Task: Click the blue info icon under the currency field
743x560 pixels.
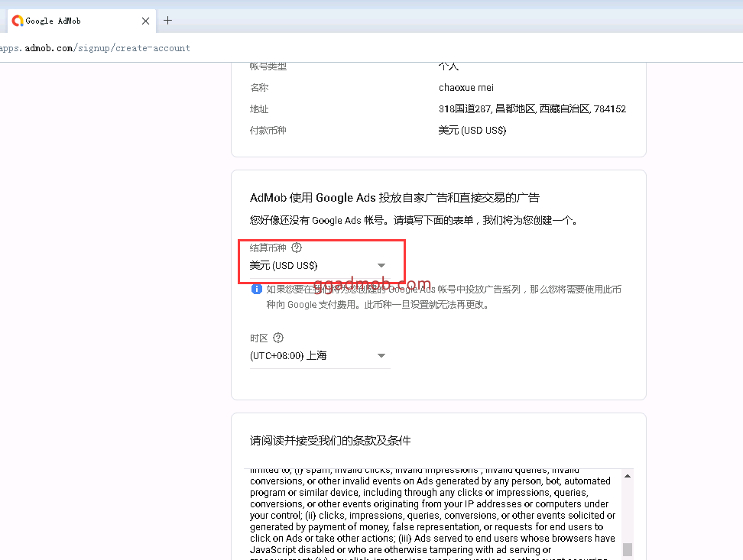Action: [x=257, y=290]
